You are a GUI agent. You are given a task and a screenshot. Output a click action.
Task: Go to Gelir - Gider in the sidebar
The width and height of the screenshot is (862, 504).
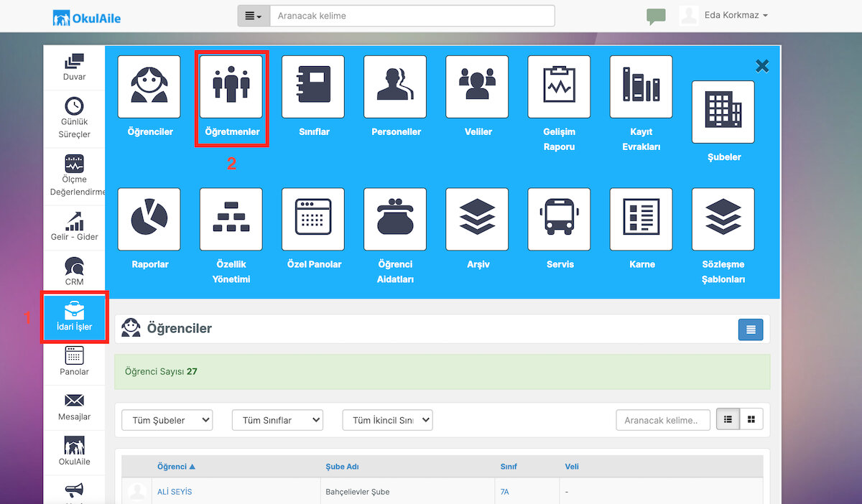click(x=75, y=227)
